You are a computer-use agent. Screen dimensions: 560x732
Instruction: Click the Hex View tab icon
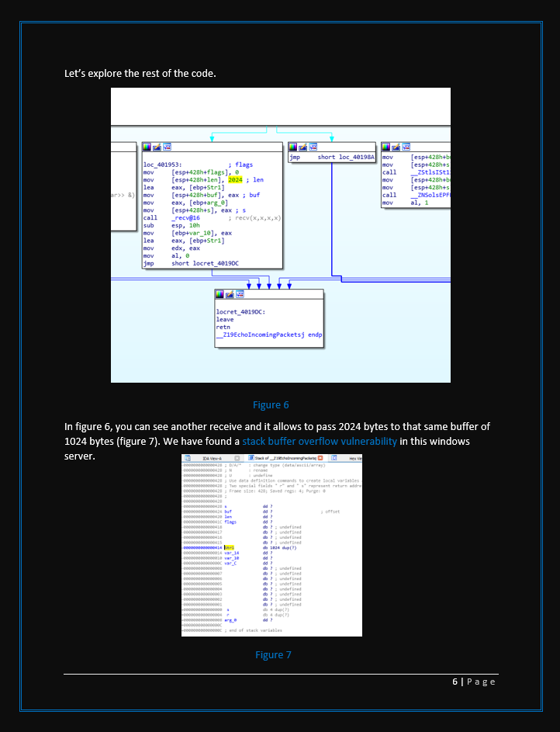point(334,458)
